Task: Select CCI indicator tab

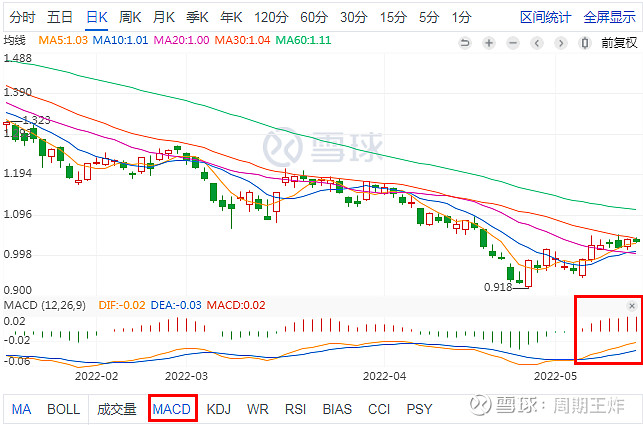Action: tap(379, 409)
